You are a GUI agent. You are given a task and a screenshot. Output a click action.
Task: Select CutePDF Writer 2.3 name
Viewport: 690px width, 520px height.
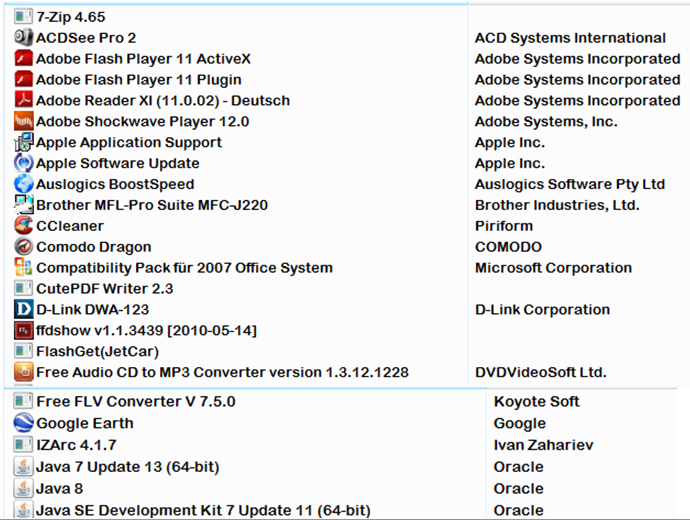click(105, 289)
